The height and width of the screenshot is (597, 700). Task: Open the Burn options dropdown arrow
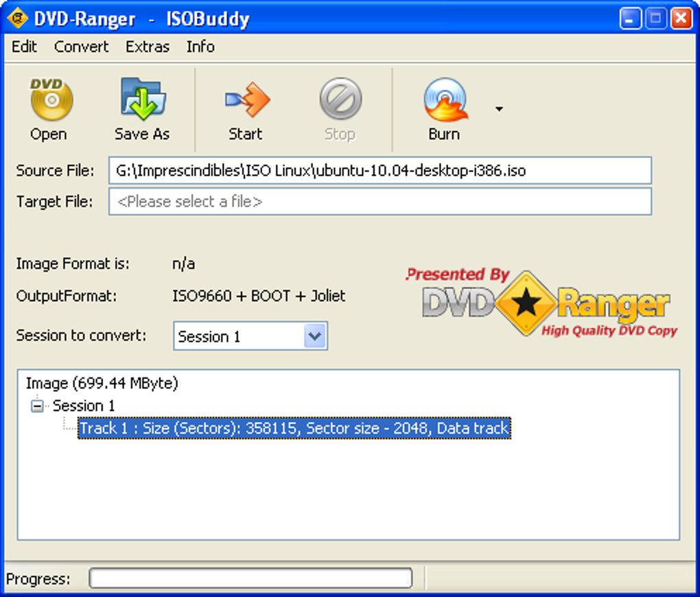499,108
